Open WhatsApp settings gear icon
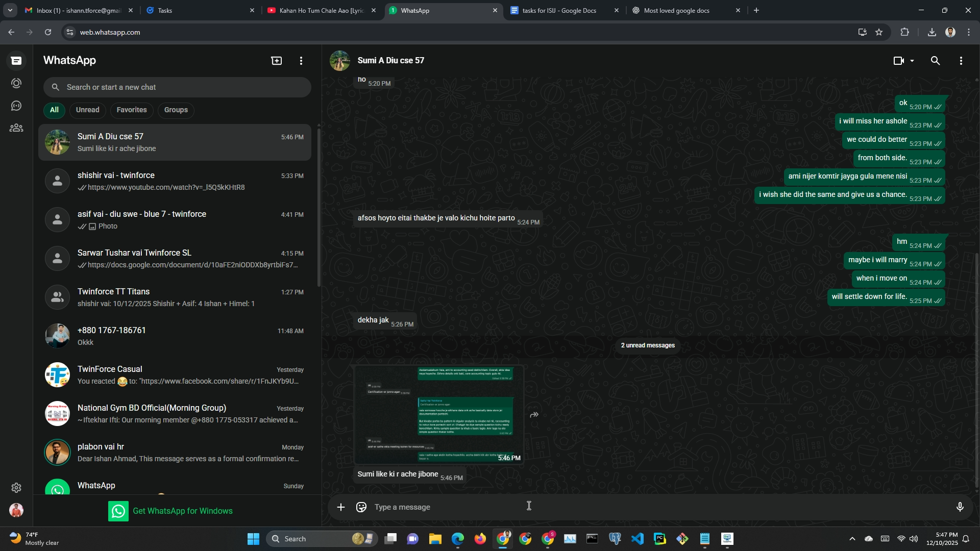The image size is (980, 551). 16,488
